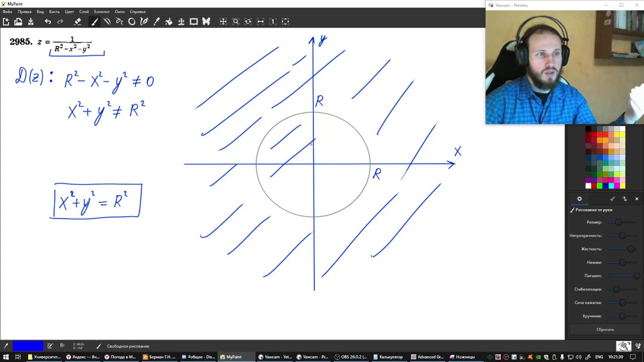Select the Ellipse tool

[132, 22]
